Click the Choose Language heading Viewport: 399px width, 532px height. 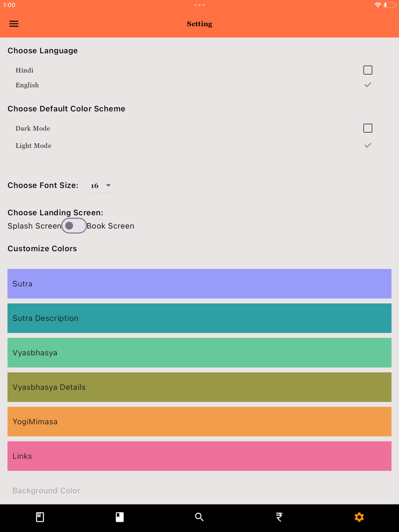pyautogui.click(x=43, y=51)
